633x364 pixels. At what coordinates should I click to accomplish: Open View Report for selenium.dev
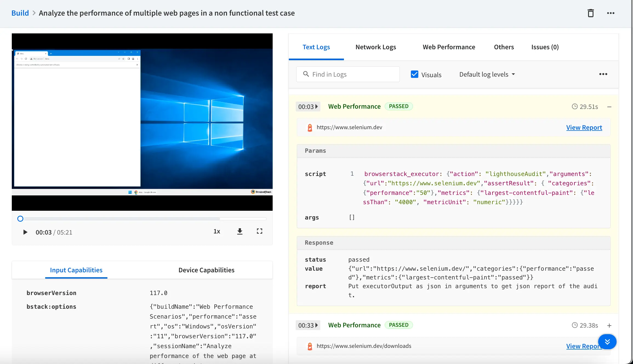pyautogui.click(x=584, y=128)
